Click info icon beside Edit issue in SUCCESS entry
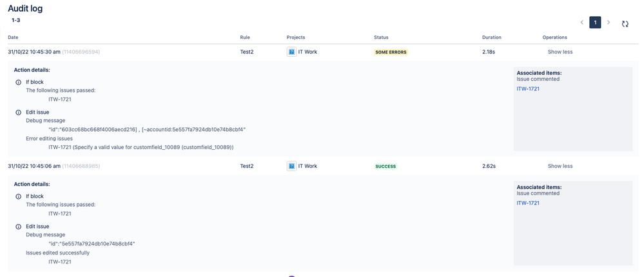644x277 pixels. (18, 227)
